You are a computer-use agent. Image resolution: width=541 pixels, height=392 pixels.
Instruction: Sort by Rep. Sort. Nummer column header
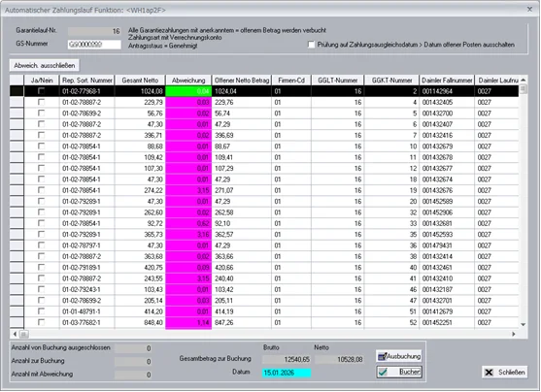87,81
